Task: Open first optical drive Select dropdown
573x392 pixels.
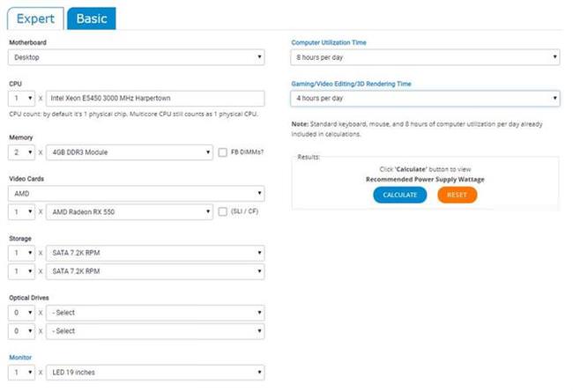Action: 155,313
